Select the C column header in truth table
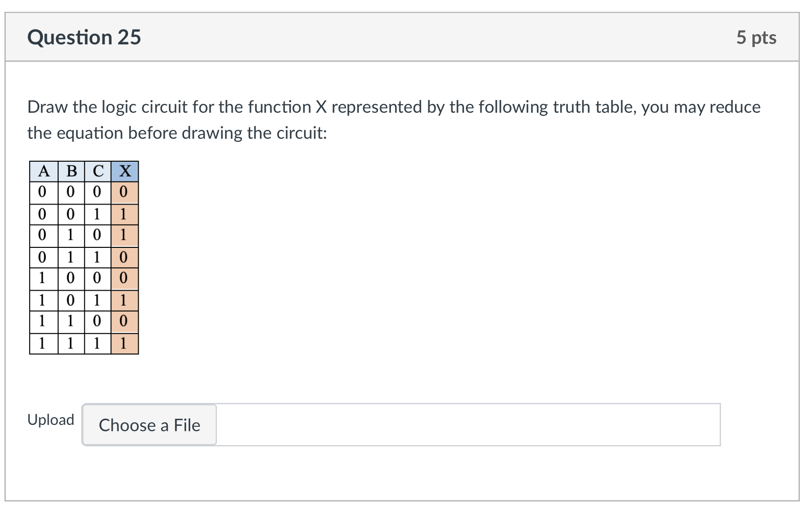Viewport: 812px width, 506px height. [x=98, y=171]
